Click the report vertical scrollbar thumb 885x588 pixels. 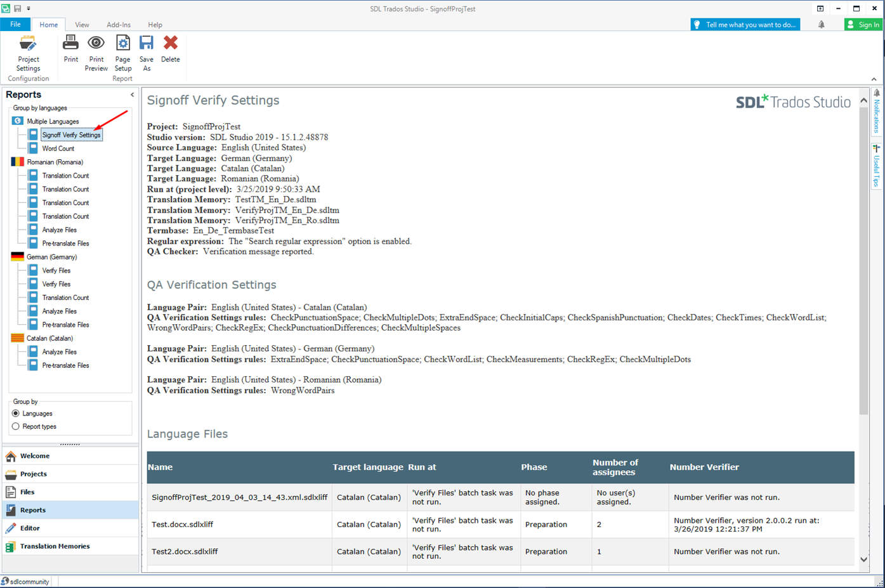863,261
